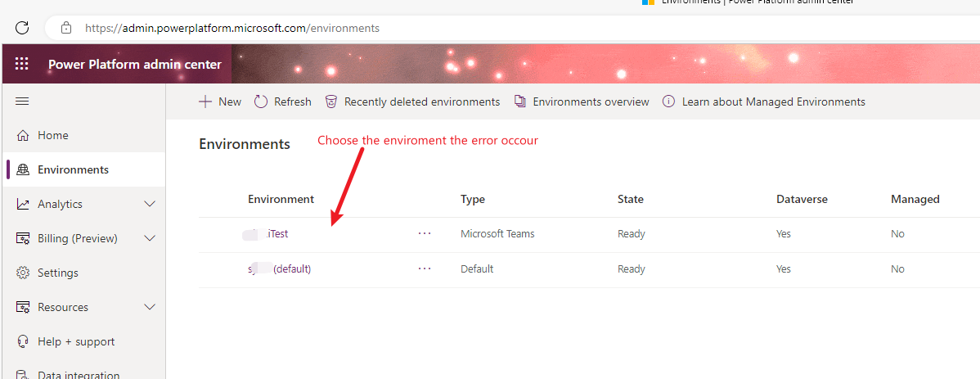980x379 pixels.
Task: Expand the Billing (Preview) chevron
Action: [150, 238]
